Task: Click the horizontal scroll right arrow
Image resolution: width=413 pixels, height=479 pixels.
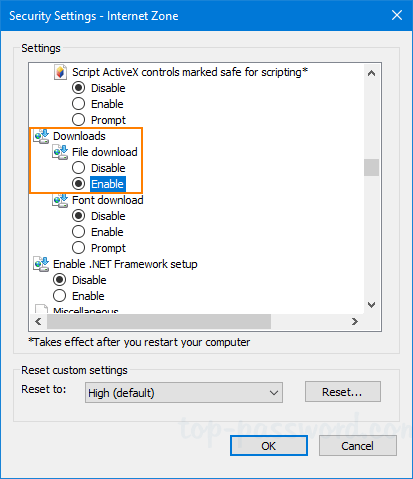Action: (355, 322)
